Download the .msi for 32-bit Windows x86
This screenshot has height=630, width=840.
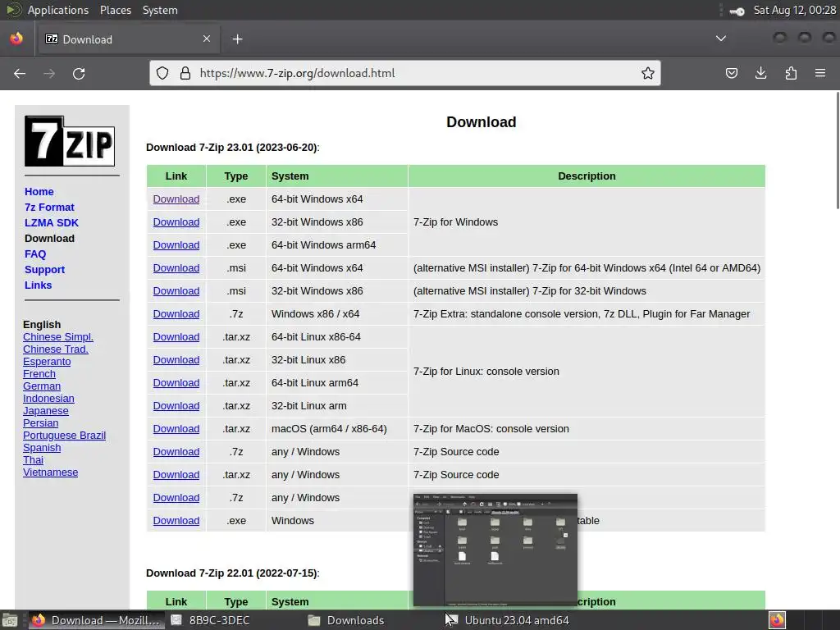176,291
